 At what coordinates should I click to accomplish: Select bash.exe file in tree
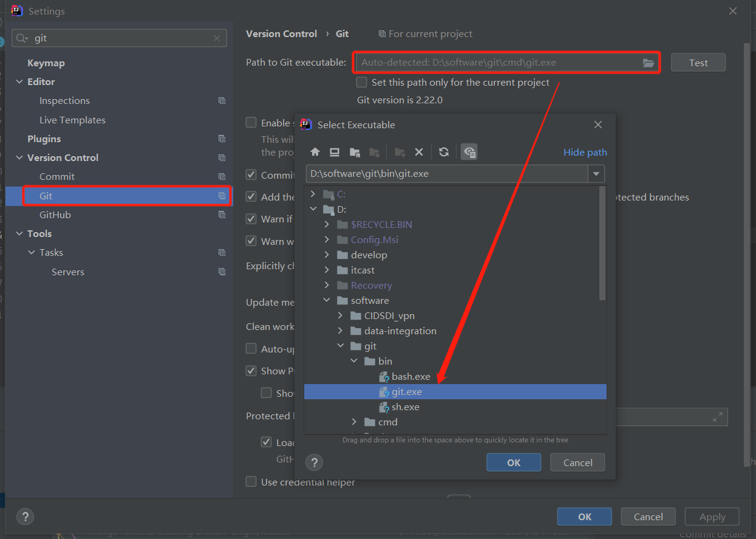tap(410, 377)
